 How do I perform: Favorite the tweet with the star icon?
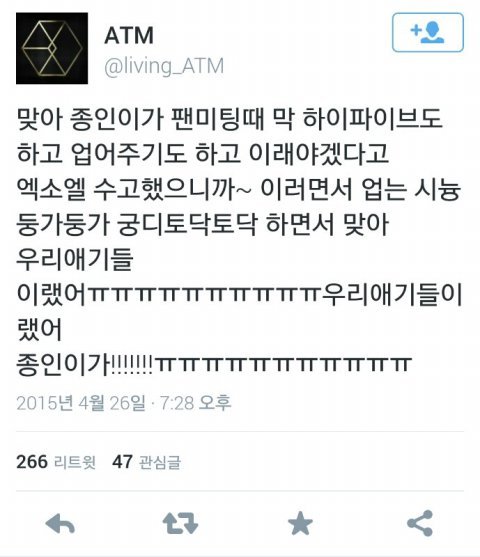click(x=300, y=523)
